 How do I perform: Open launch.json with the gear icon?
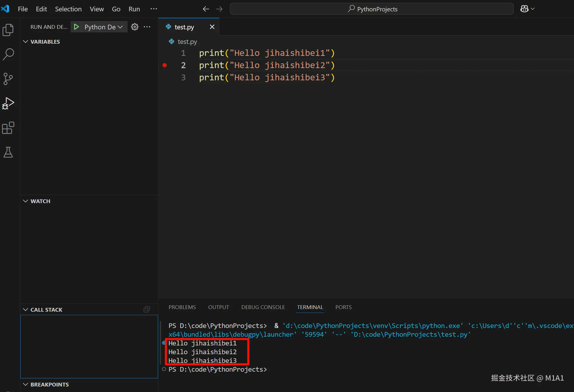tap(134, 27)
